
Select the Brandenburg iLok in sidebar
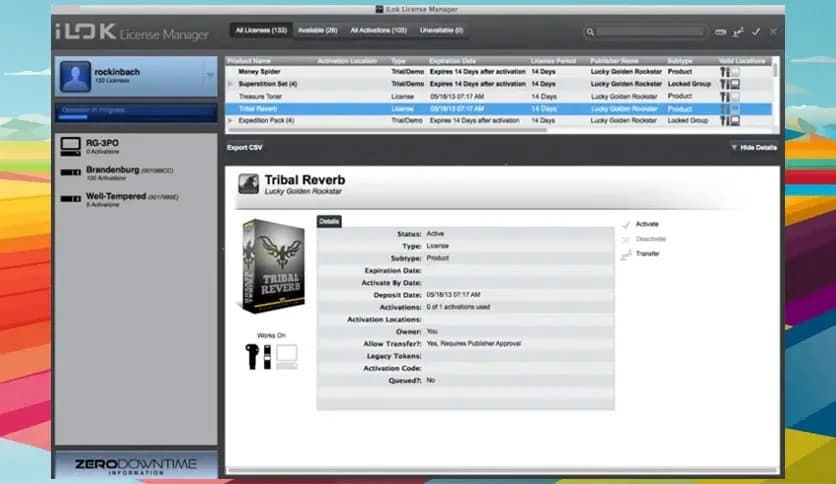(136, 173)
